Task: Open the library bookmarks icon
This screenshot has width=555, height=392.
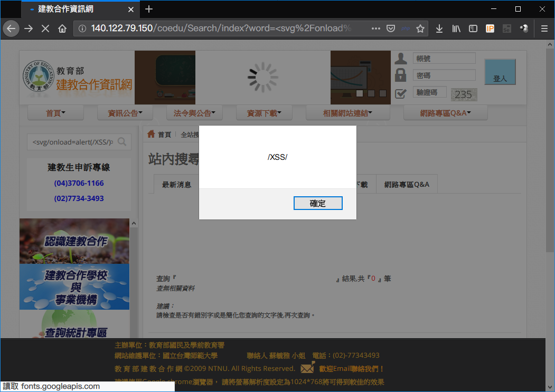Action: click(x=456, y=28)
